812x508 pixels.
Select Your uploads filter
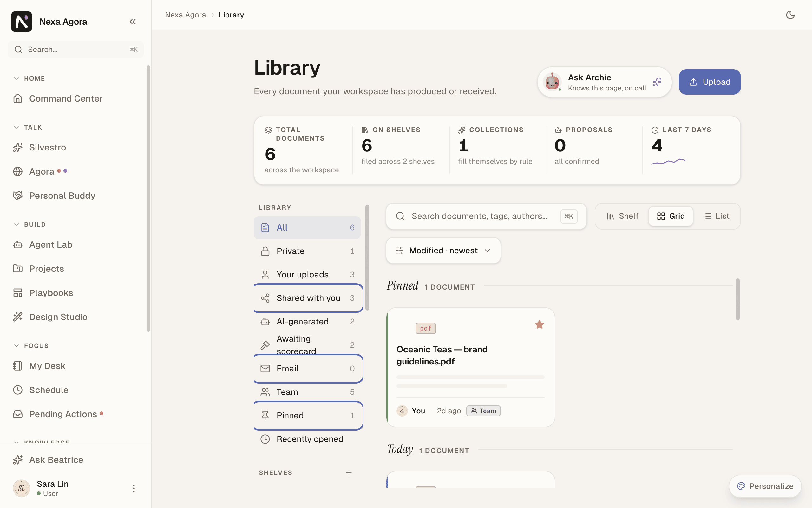tap(307, 275)
